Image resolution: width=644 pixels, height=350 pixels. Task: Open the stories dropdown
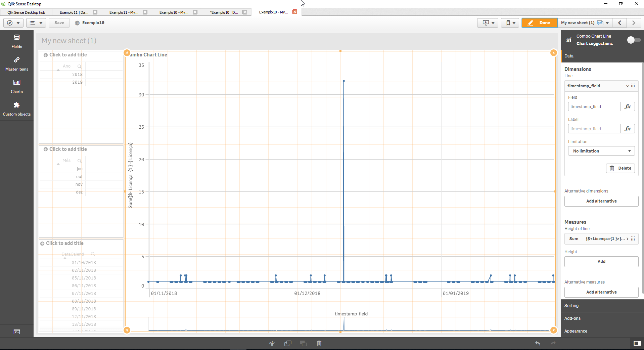[x=488, y=23]
